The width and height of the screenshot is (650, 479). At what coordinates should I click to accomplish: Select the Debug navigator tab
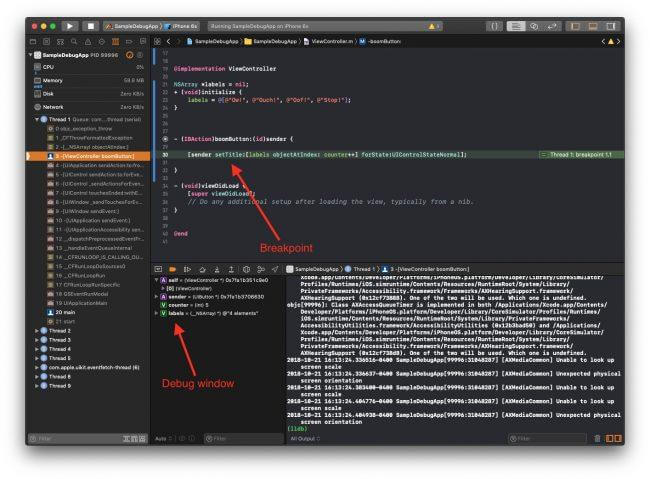click(115, 41)
